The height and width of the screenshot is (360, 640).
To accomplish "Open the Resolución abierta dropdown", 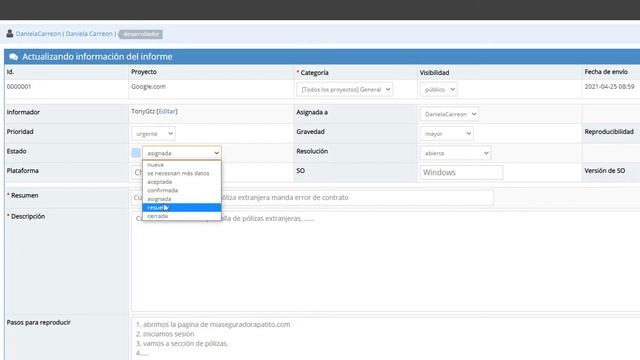I will coord(456,153).
